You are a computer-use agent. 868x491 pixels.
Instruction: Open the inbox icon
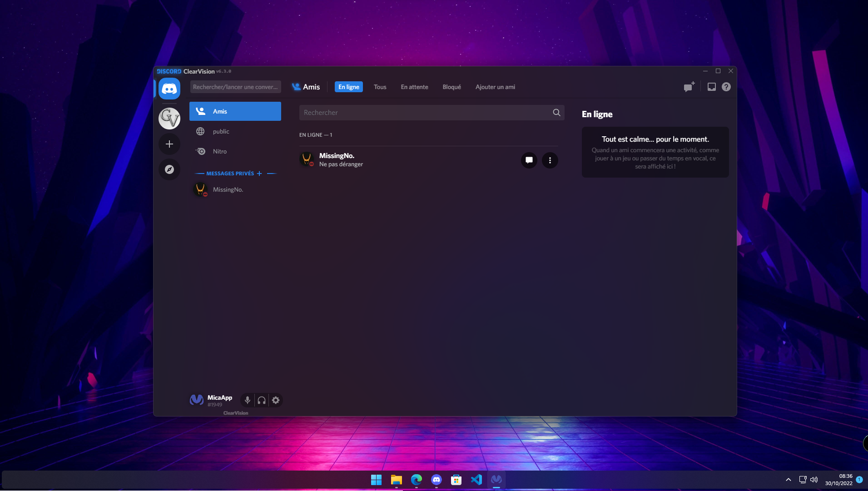(x=712, y=87)
